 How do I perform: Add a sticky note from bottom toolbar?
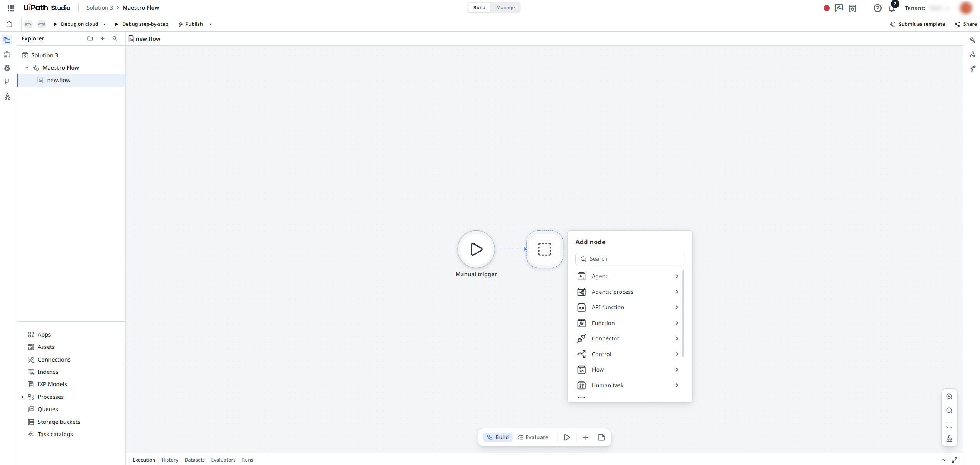pos(601,437)
